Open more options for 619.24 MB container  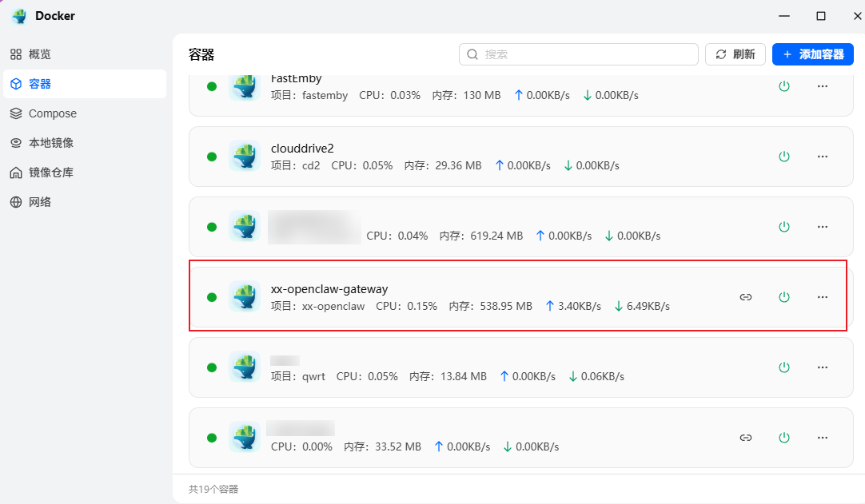click(x=823, y=227)
